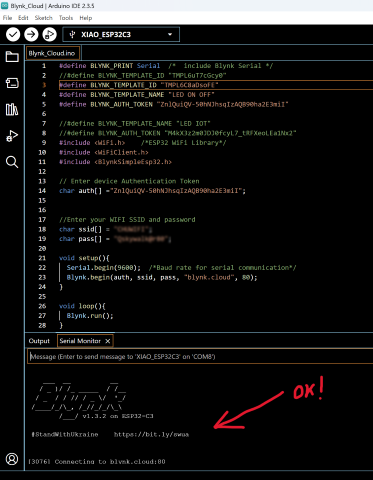Click line number 28 in the gutter
Screen dimensions: 373x480
[x=42, y=325]
